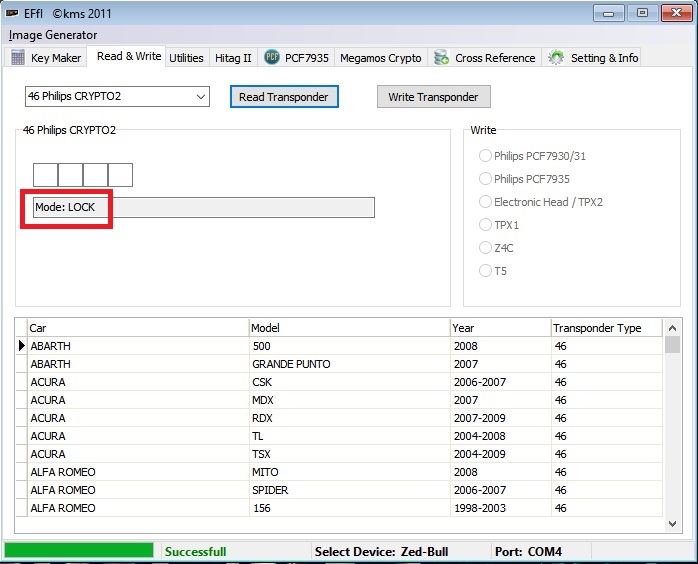Viewport: 698px width, 564px height.
Task: Click the Setting & Info gear icon
Action: [556, 57]
